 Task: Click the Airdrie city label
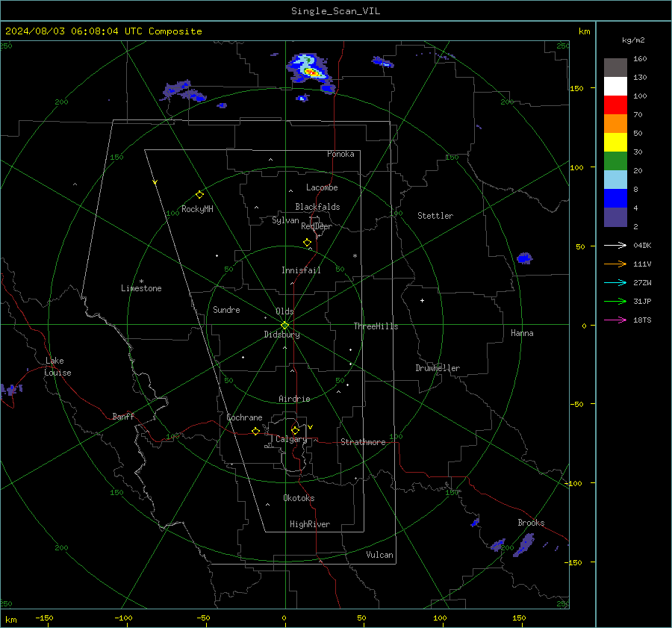click(x=294, y=399)
